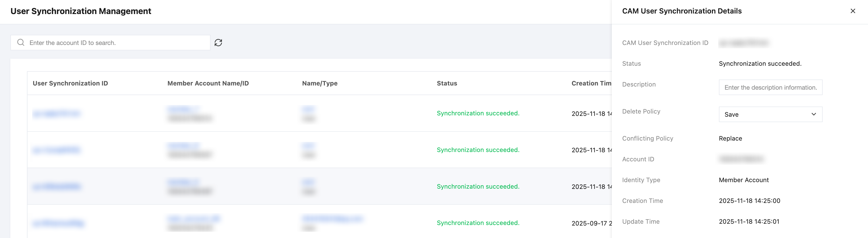Click the Creation Time column header
The width and height of the screenshot is (868, 238).
click(591, 83)
